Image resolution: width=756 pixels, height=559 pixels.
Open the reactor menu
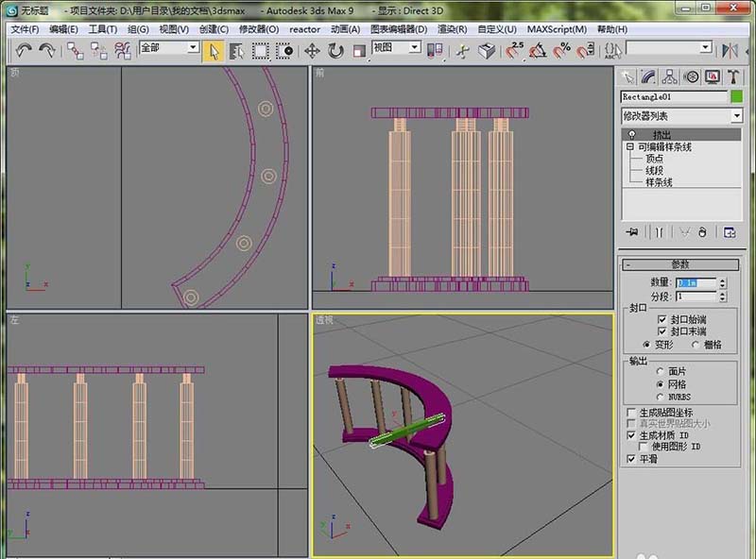point(304,29)
